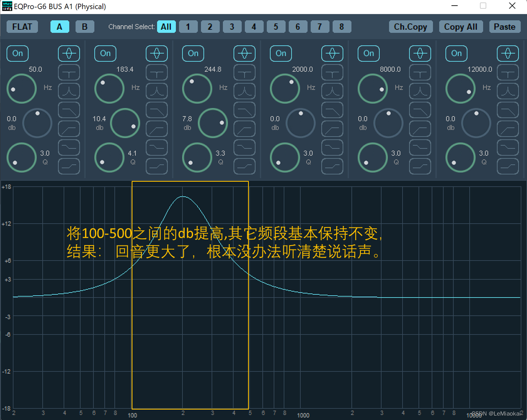Select the T-shaped notch filter in the 244.8 Hz band

coord(244,73)
